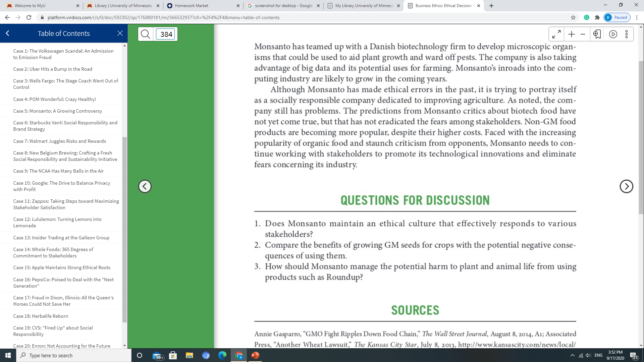Click the Table of Contents scroll-up arrow
The height and width of the screenshot is (362, 644).
pos(125,46)
